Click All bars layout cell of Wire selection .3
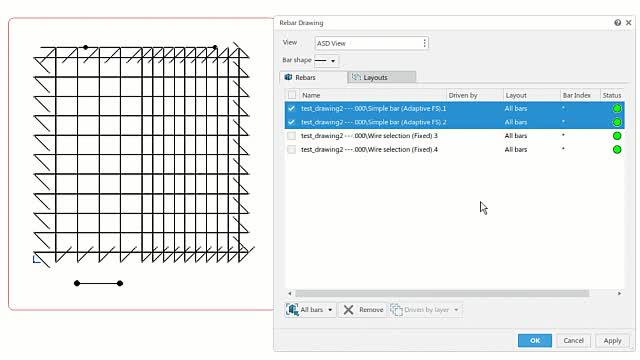The width and height of the screenshot is (640, 360). (x=516, y=136)
